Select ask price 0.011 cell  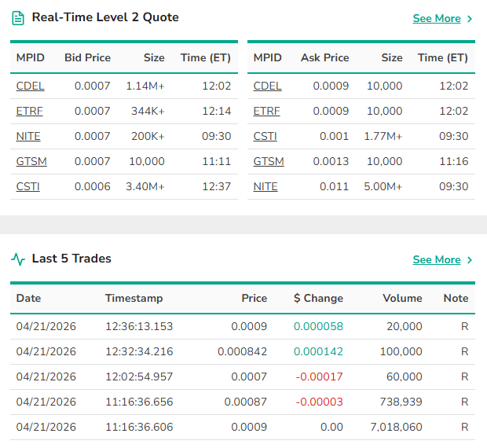tap(334, 186)
